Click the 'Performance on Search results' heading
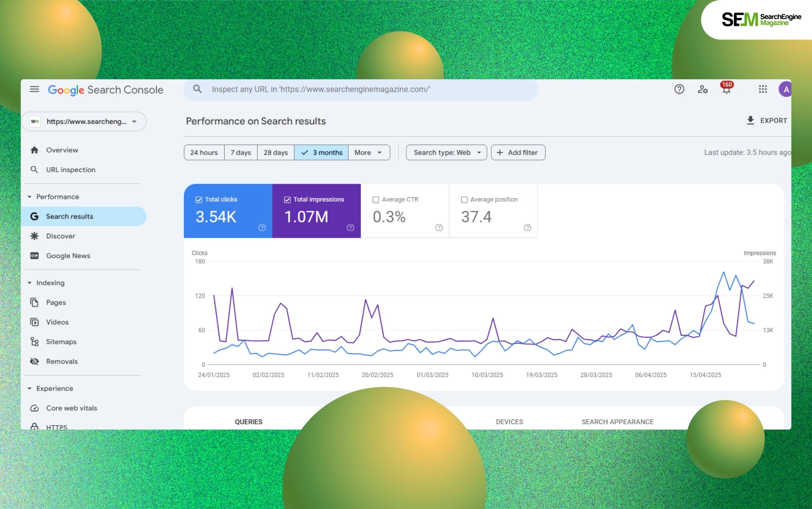This screenshot has width=812, height=509. tap(256, 121)
